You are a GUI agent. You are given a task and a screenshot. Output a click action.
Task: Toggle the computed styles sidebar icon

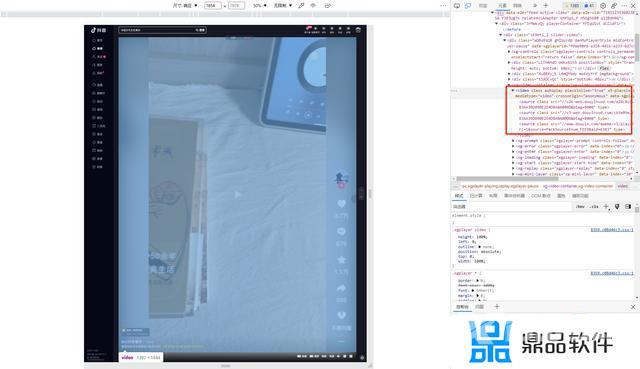click(x=628, y=207)
